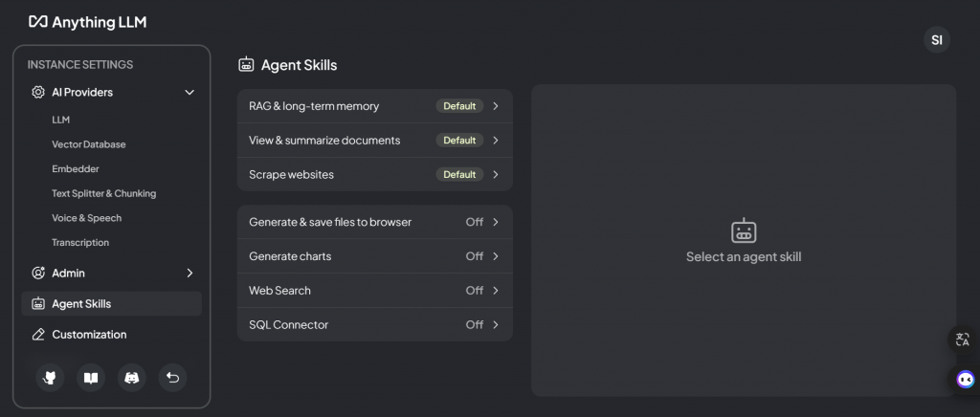The image size is (980, 417).
Task: Click the SI user avatar
Action: [937, 40]
